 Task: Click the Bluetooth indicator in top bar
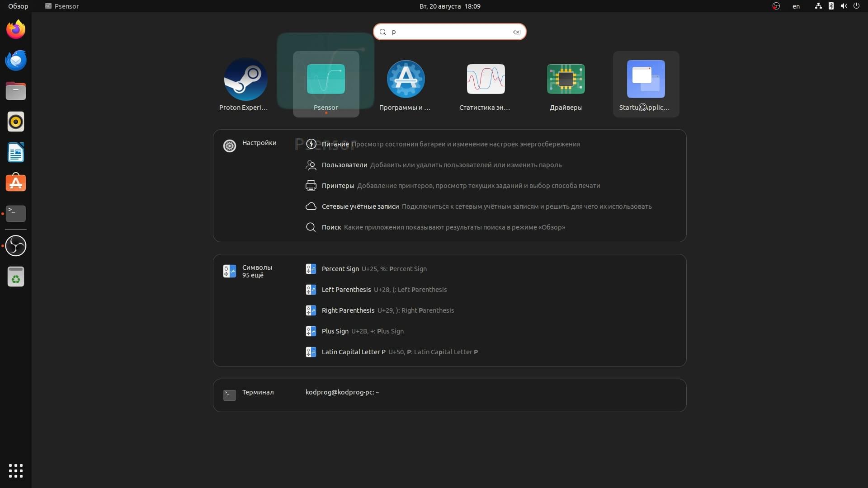(x=831, y=6)
